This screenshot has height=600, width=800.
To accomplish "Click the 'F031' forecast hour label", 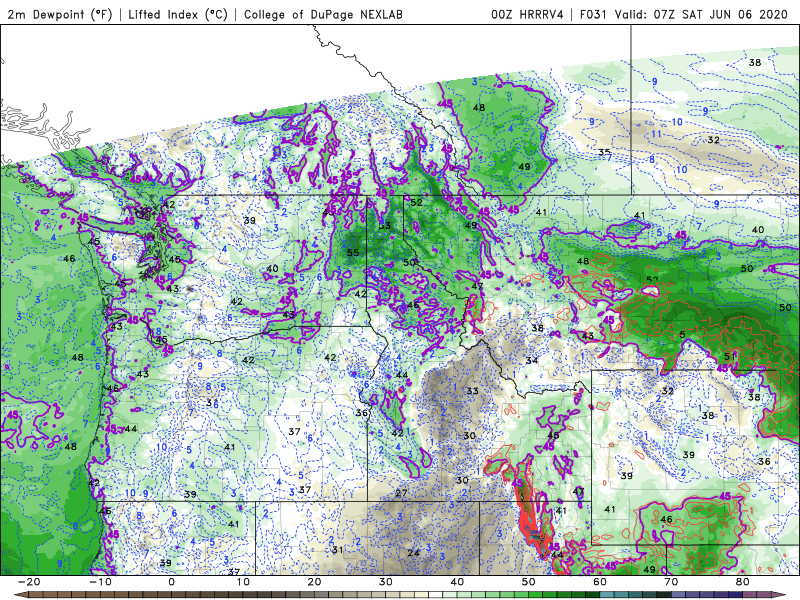I will coord(593,15).
